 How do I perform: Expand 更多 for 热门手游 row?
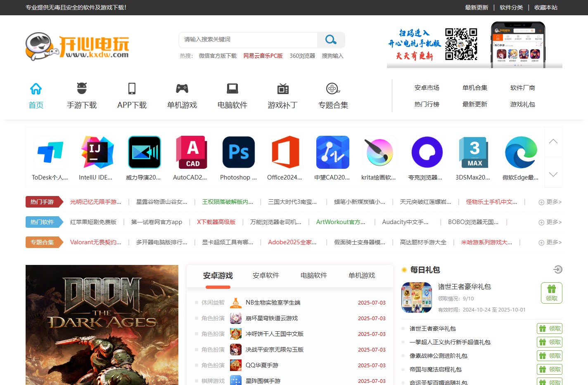tap(550, 202)
